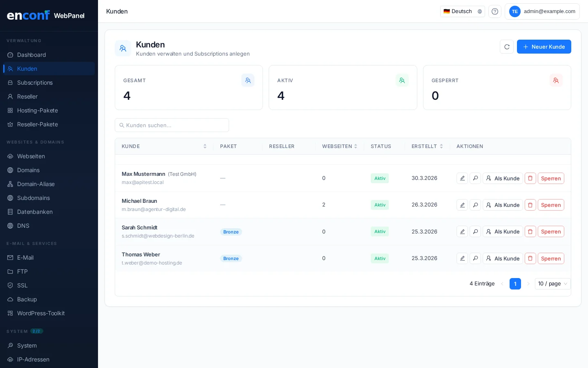The width and height of the screenshot is (588, 368).
Task: Click edit pencil icon for Max Mustermann
Action: 462,178
